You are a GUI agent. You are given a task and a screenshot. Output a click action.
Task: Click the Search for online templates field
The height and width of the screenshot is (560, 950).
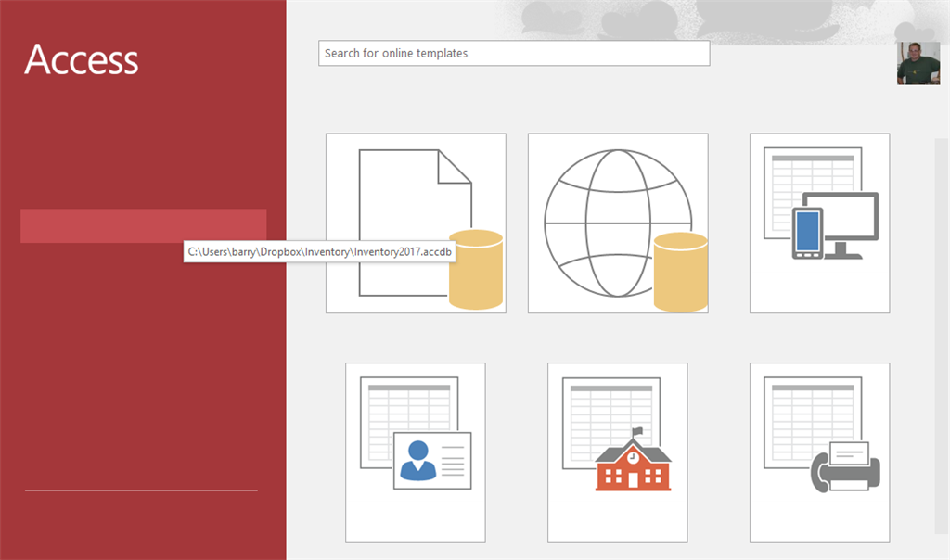[x=514, y=53]
